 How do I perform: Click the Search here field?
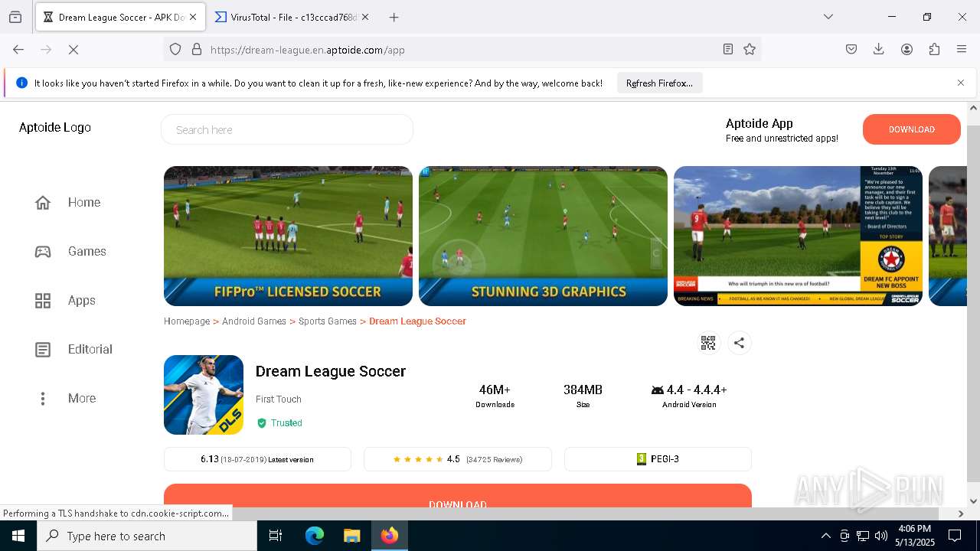tap(287, 129)
